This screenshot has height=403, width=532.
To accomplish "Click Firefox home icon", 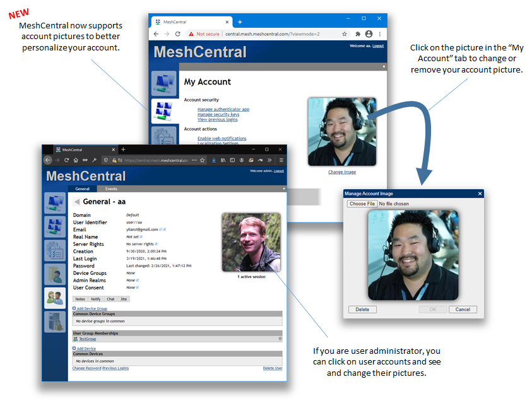I will pos(76,160).
